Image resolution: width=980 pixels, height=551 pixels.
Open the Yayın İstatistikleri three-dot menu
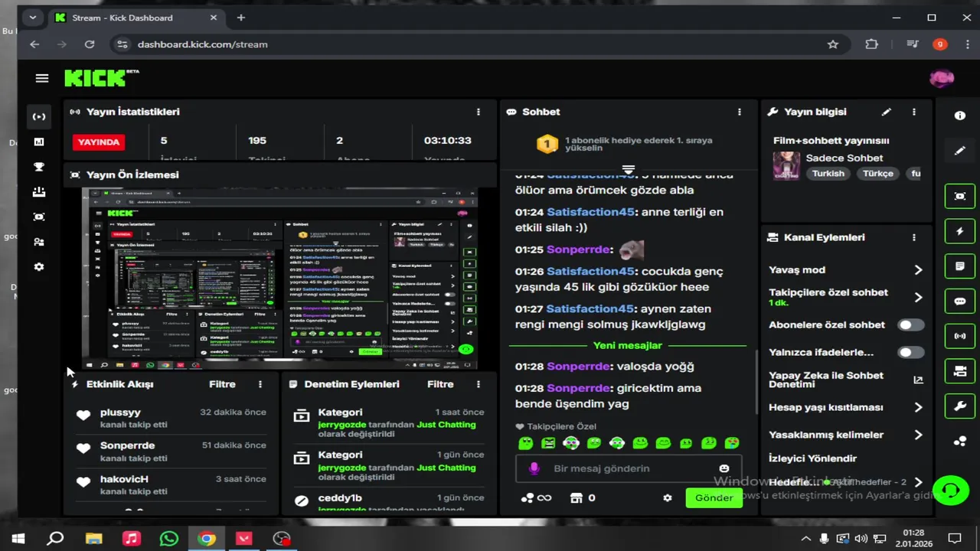tap(479, 112)
